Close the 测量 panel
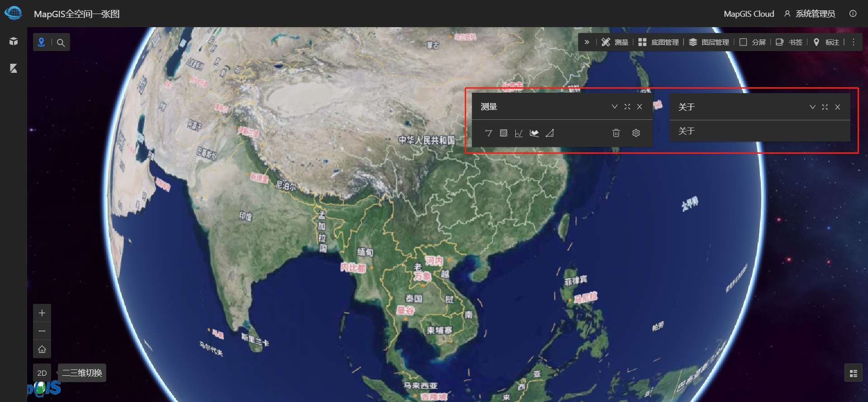The image size is (868, 402). click(640, 107)
